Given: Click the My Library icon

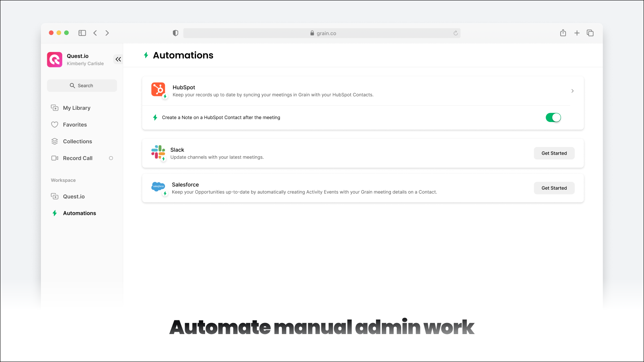Looking at the screenshot, I should coord(55,108).
